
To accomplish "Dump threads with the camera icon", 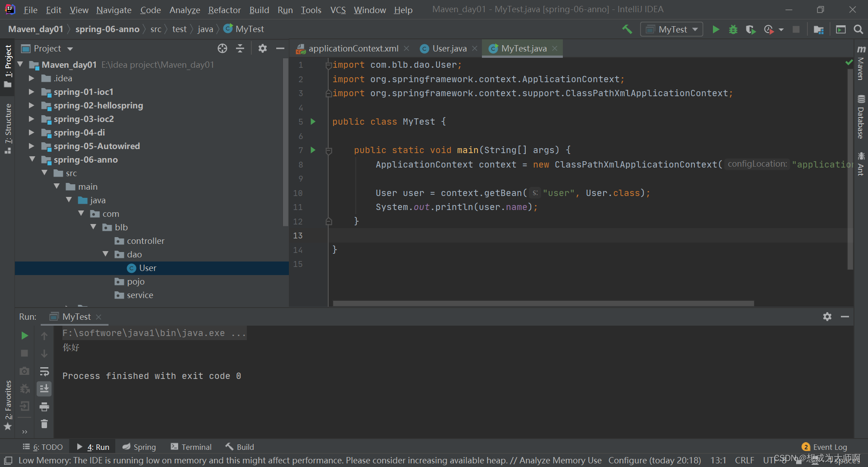I will (25, 371).
